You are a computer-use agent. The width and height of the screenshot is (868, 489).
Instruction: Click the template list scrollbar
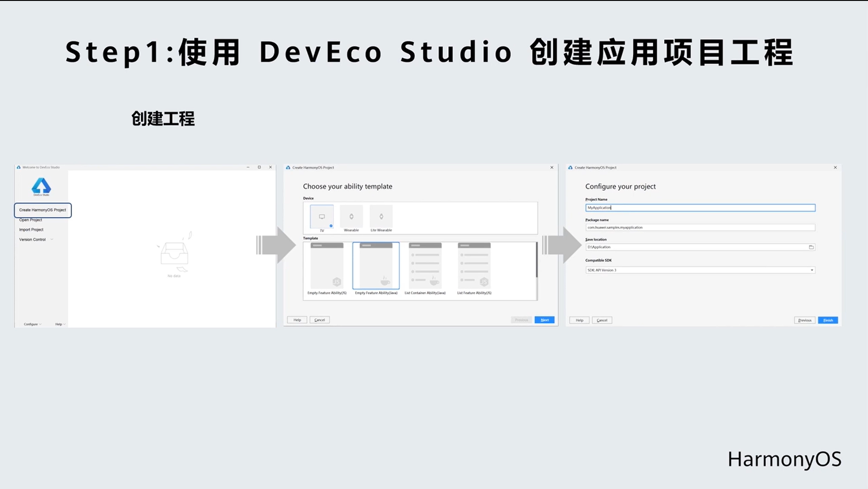point(536,259)
